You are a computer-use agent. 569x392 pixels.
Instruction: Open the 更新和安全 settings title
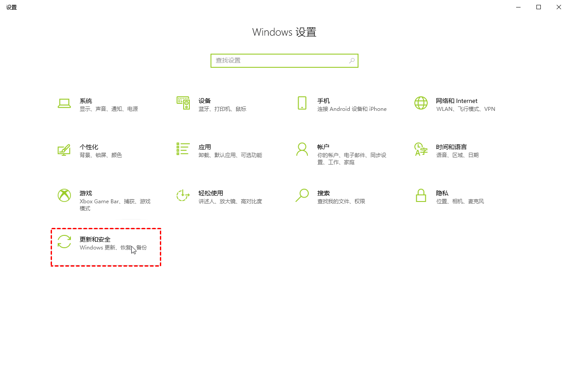95,239
